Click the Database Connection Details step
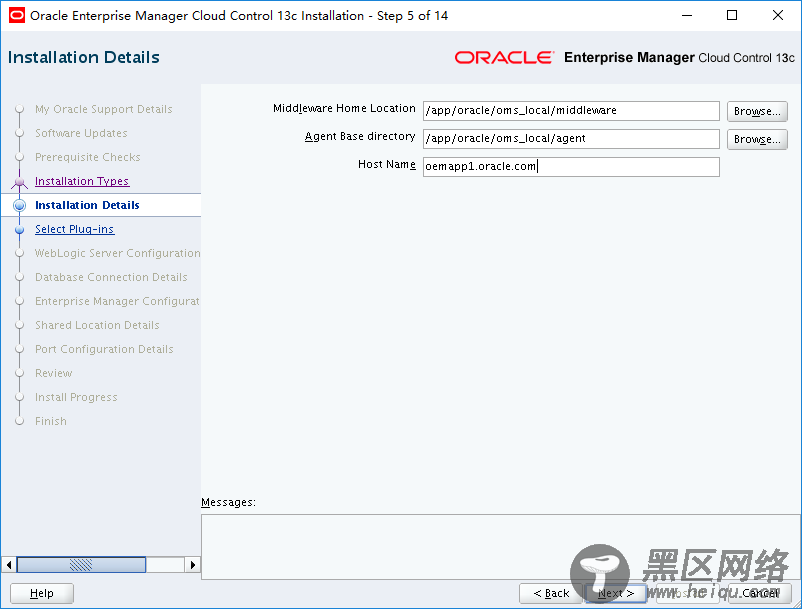 click(111, 277)
